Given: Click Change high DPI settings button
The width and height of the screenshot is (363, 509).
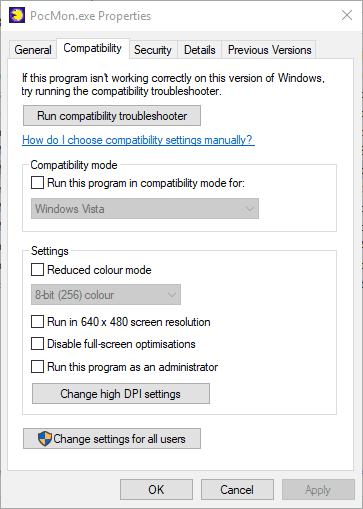Looking at the screenshot, I should [x=121, y=394].
